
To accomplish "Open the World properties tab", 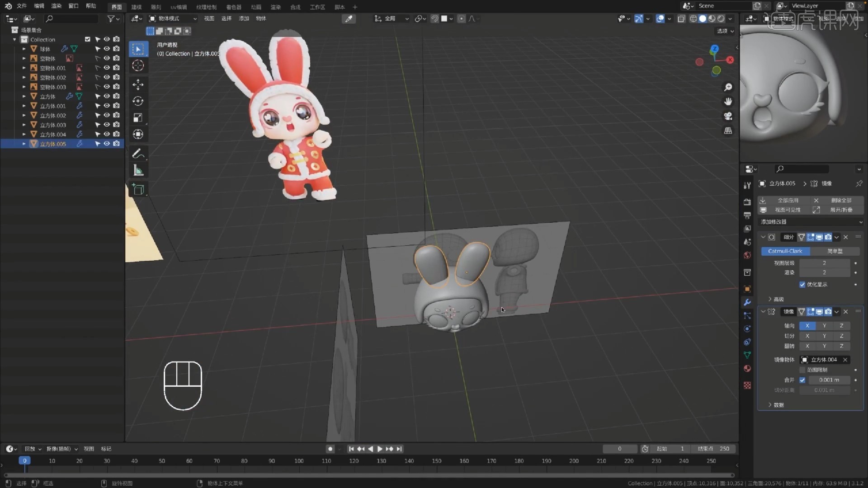I will [747, 255].
